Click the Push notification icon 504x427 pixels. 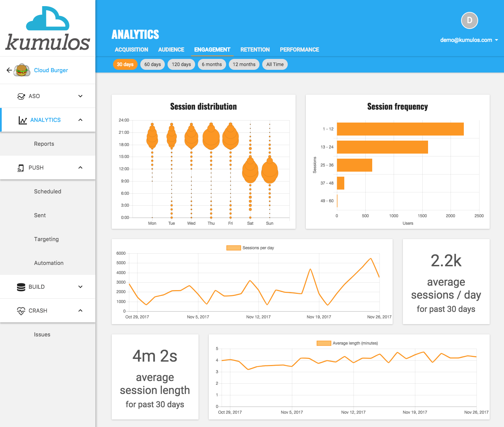[x=21, y=168]
